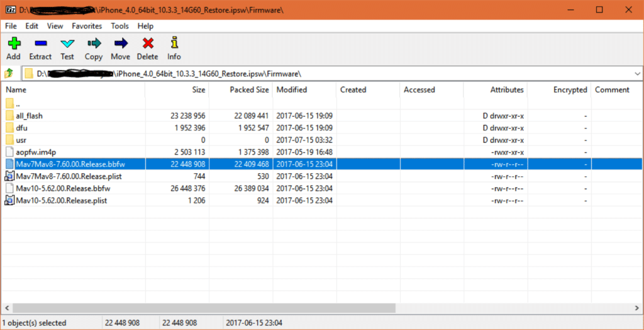Click the red Delete icon
The image size is (644, 330).
(x=148, y=43)
